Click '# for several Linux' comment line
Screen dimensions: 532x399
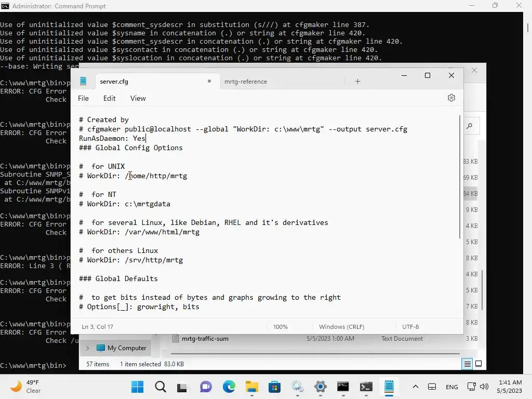point(204,223)
